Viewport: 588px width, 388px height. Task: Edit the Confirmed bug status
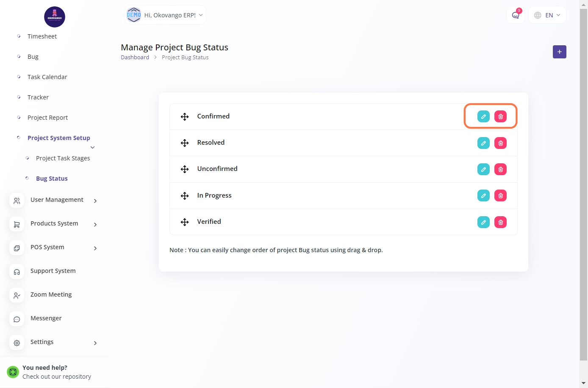pos(483,116)
